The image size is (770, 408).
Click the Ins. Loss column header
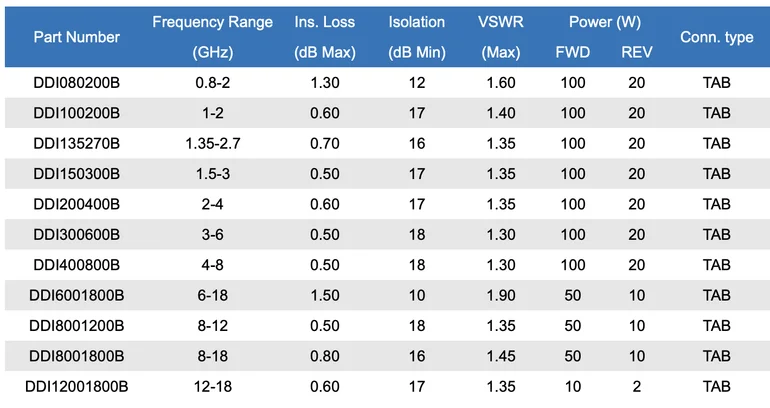pos(325,22)
